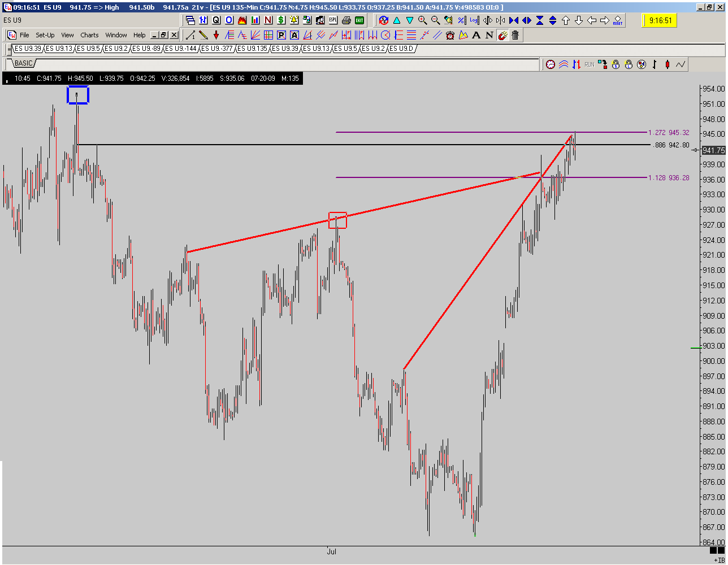Click the RESET chart icon

tap(617, 20)
